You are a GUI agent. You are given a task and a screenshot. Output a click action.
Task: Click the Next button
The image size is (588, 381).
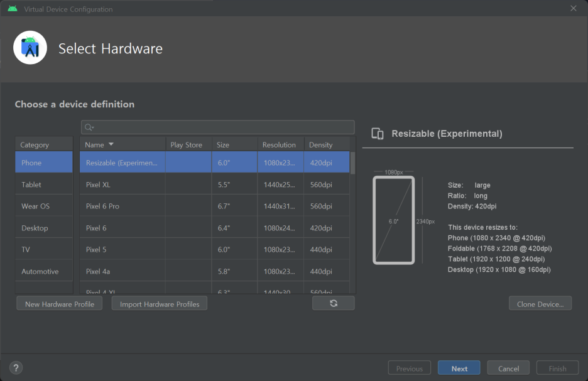(x=459, y=368)
